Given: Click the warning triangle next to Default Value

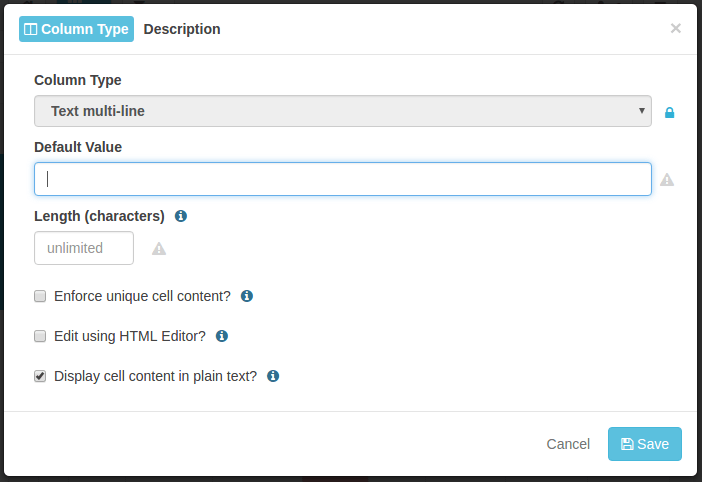Looking at the screenshot, I should click(667, 180).
